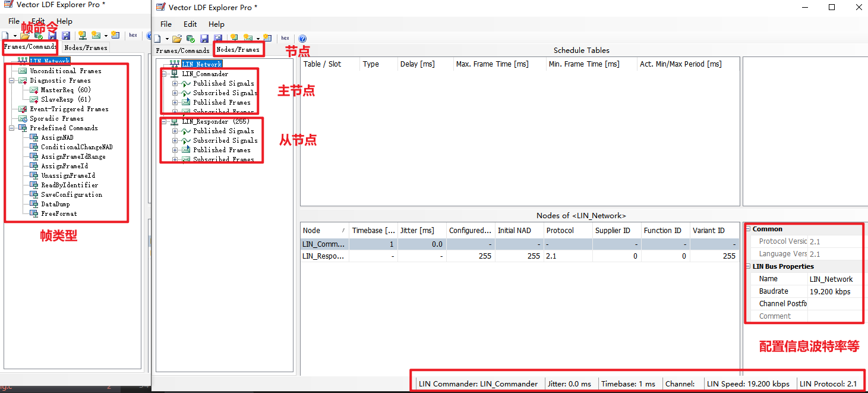Collapse the LIN_Commander tree node
The width and height of the screenshot is (868, 393).
coord(164,74)
